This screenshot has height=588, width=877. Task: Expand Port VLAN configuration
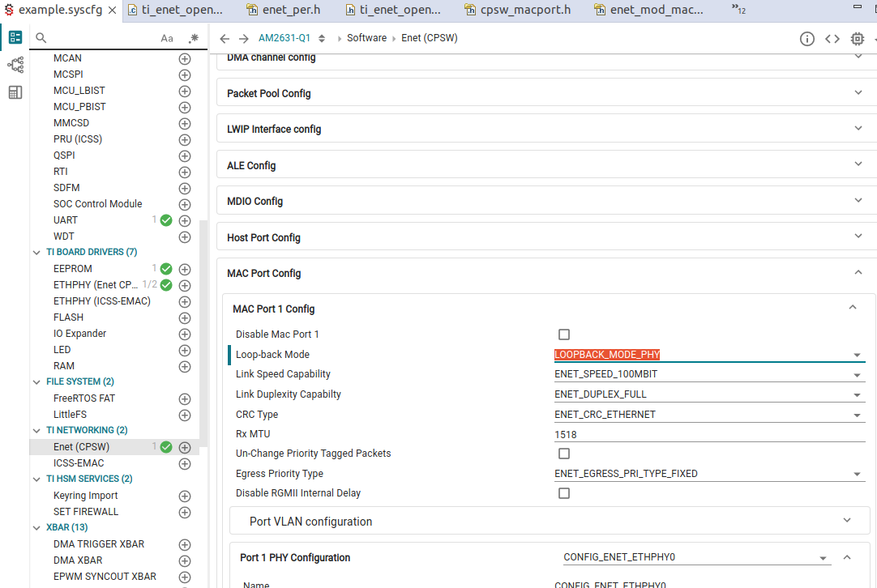[550, 521]
